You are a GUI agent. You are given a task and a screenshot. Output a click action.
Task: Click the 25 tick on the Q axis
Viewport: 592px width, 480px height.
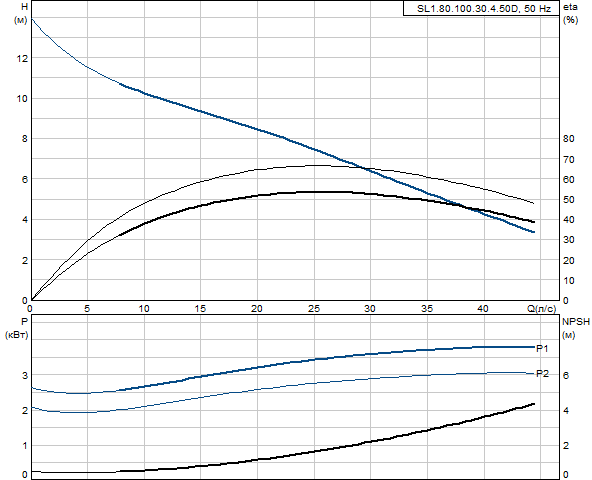coord(313,309)
